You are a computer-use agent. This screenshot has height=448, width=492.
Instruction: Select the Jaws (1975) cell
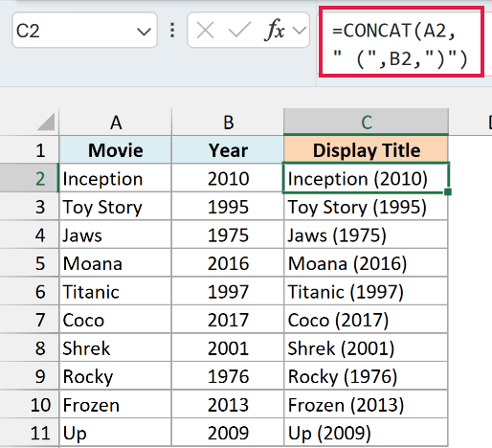(x=366, y=235)
